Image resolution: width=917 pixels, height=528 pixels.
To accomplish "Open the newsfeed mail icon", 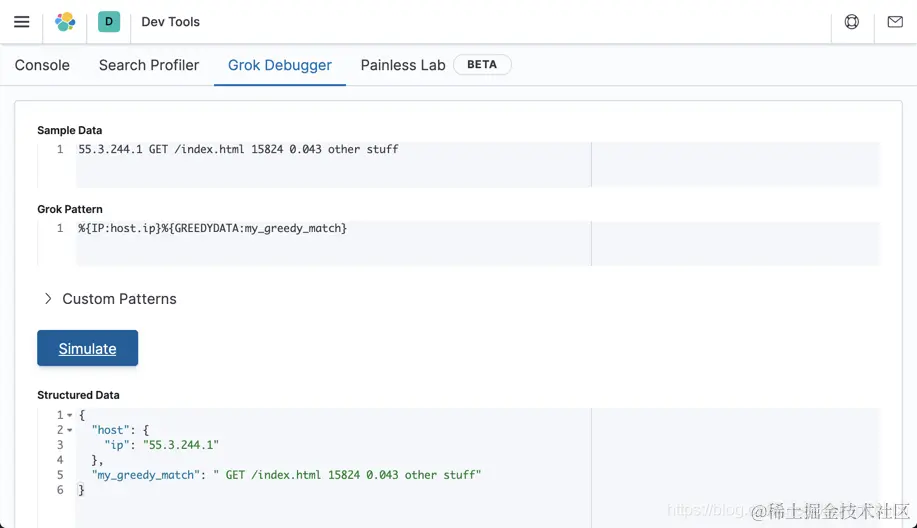I will click(x=895, y=22).
